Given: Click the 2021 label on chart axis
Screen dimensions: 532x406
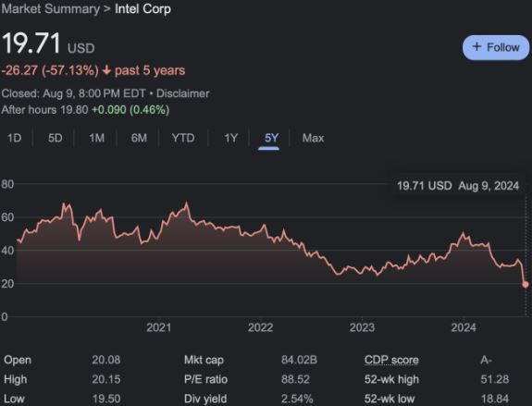Looking at the screenshot, I should click(x=158, y=327).
